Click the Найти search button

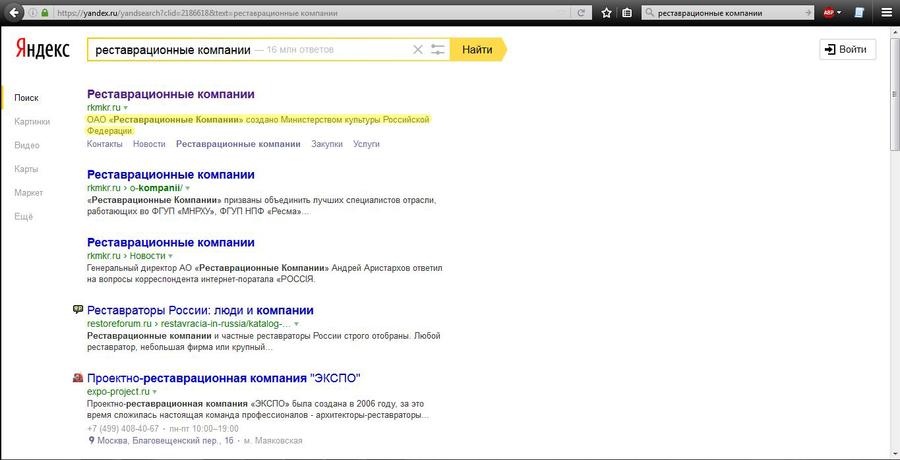pyautogui.click(x=478, y=49)
